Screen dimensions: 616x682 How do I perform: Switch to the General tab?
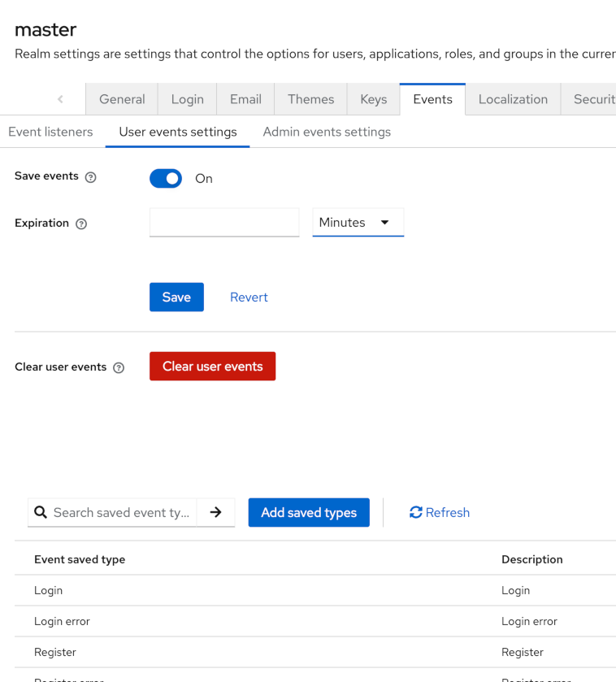[x=122, y=99]
